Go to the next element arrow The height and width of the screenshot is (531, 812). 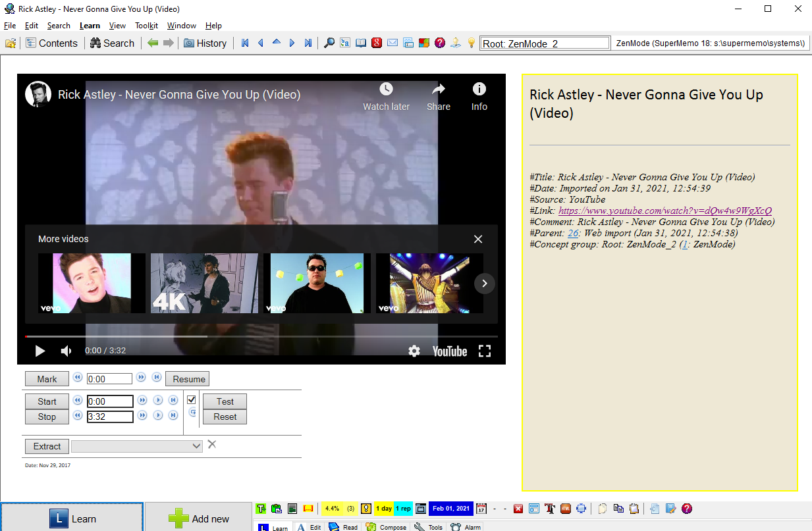(292, 43)
